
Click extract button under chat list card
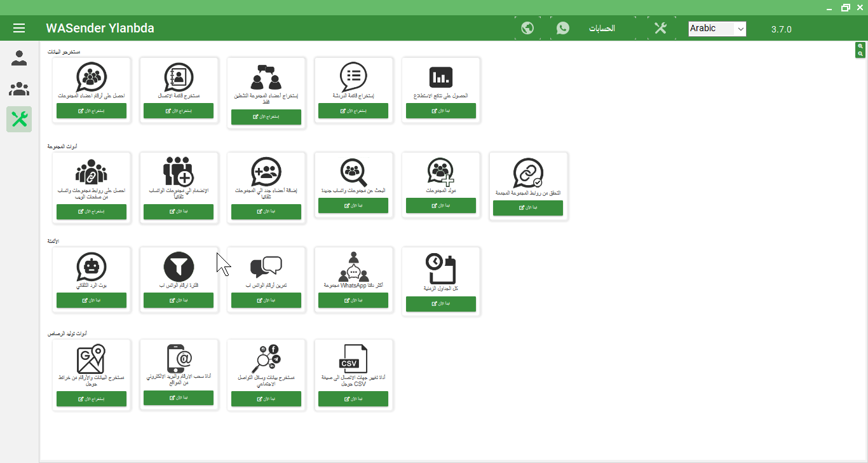(x=353, y=111)
